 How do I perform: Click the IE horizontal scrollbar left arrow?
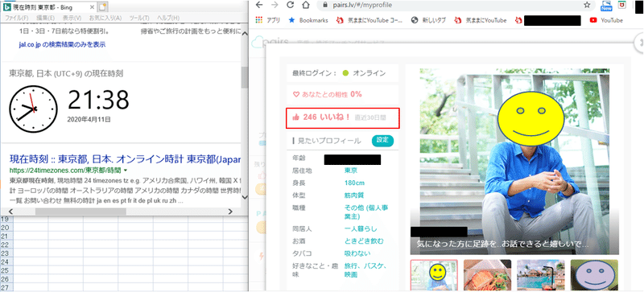tap(11, 211)
